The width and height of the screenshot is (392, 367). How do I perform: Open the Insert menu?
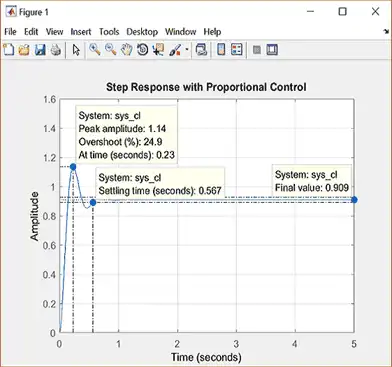click(81, 32)
